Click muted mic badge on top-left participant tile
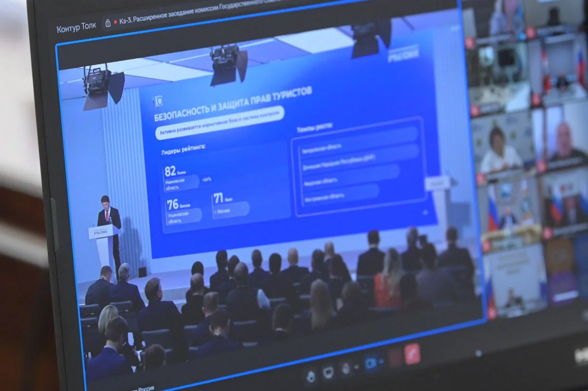 469,43
